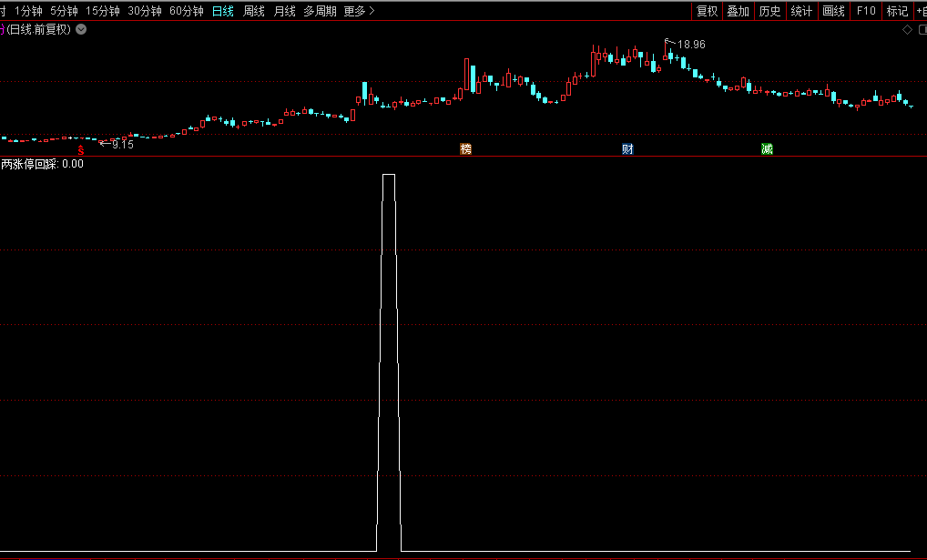
Task: Expand the 更多 periods menu
Action: [359, 11]
